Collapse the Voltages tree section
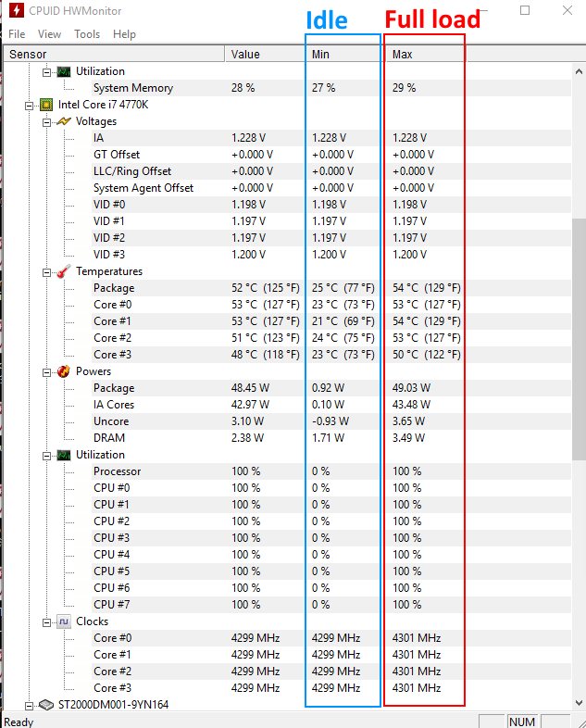This screenshot has width=586, height=728. point(46,122)
